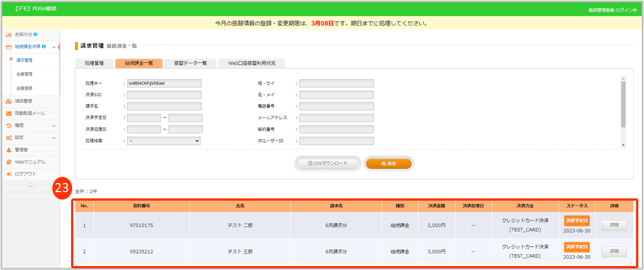Image resolution: width=644 pixels, height=270 pixels.
Task: Open the Webマニュアル sidebar entry
Action: (30, 162)
